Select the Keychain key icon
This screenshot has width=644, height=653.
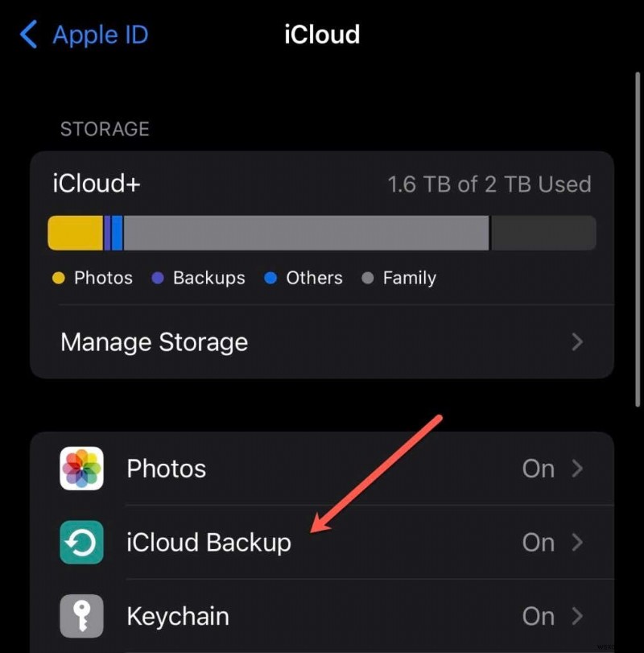coord(80,616)
